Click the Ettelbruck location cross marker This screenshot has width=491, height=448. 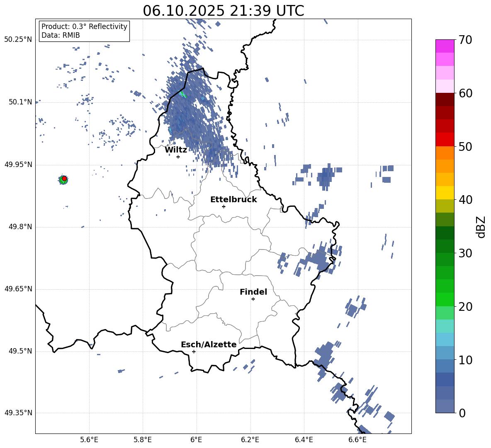pyautogui.click(x=224, y=206)
